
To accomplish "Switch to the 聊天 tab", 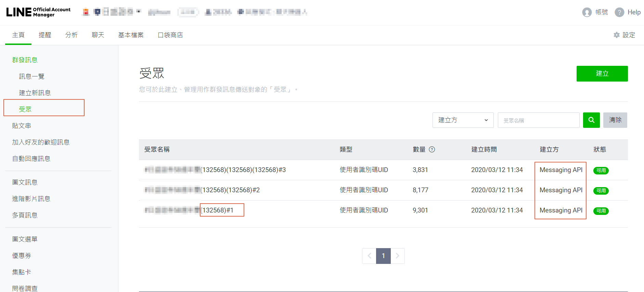I will pos(98,35).
